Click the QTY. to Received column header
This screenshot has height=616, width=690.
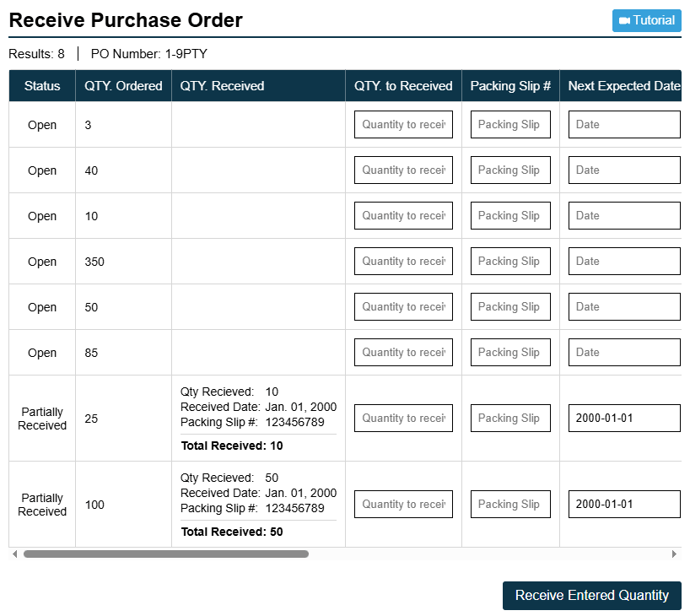(403, 86)
